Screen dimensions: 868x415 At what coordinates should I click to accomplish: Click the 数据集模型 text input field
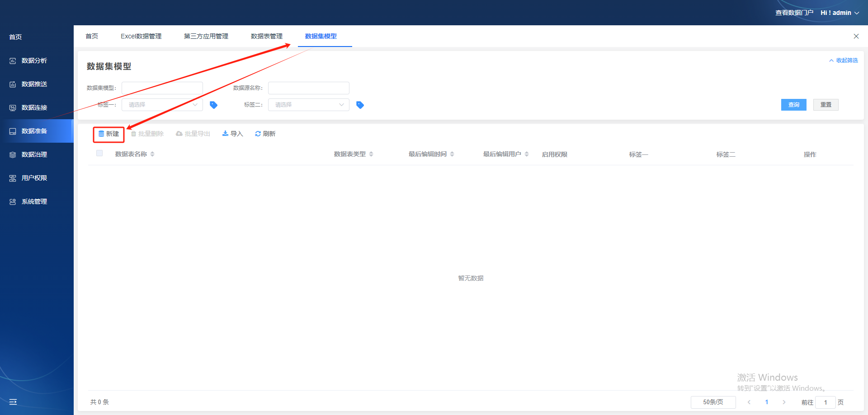click(162, 88)
